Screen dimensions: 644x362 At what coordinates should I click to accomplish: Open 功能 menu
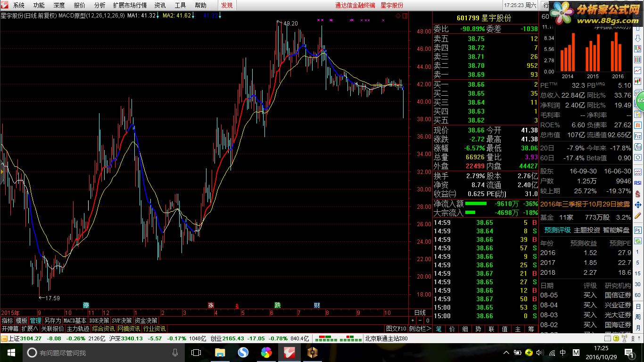coord(39,5)
